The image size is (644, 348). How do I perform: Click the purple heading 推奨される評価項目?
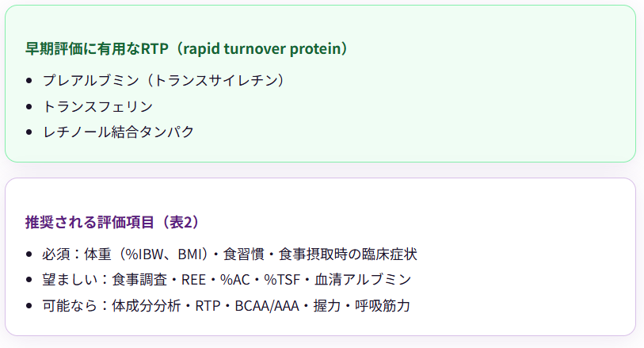click(x=112, y=222)
